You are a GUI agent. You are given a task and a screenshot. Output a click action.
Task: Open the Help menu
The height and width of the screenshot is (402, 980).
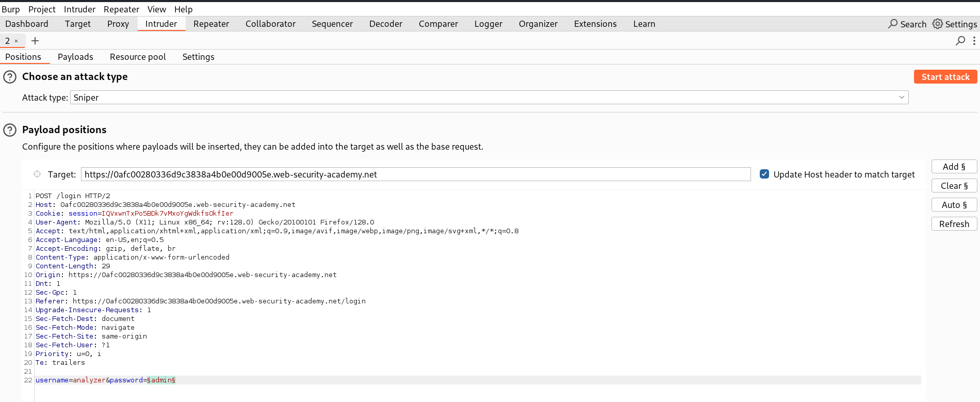coord(183,9)
